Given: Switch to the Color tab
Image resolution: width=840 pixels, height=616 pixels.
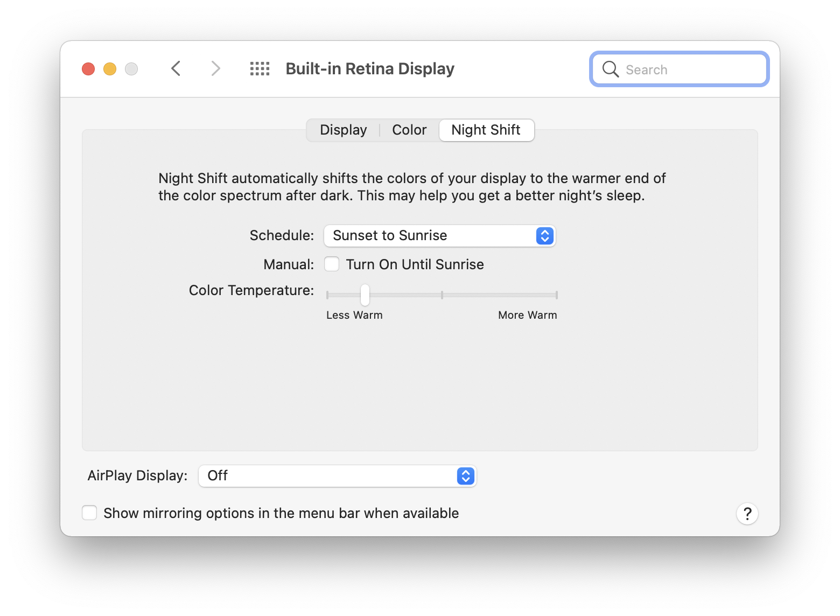Looking at the screenshot, I should pos(409,130).
